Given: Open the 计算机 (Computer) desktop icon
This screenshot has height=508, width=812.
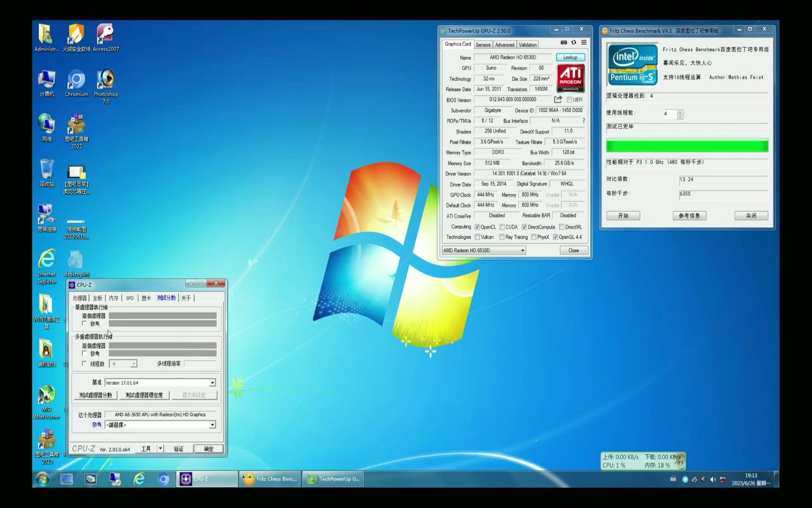Looking at the screenshot, I should [x=47, y=83].
